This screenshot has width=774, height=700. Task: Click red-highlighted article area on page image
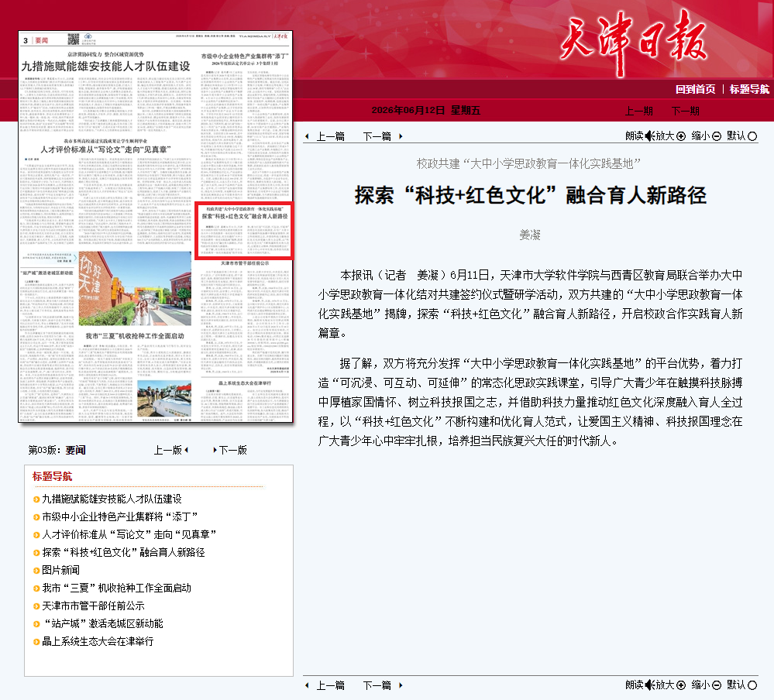(244, 230)
